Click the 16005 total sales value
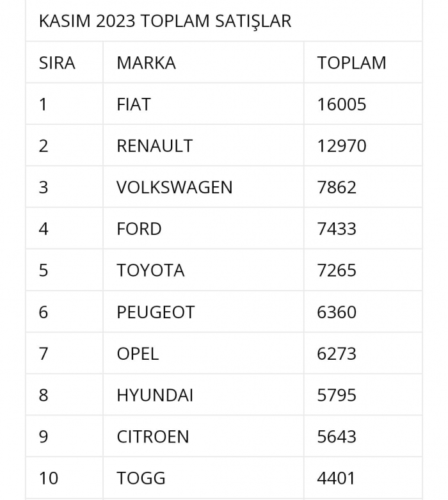The width and height of the screenshot is (448, 500). [342, 104]
